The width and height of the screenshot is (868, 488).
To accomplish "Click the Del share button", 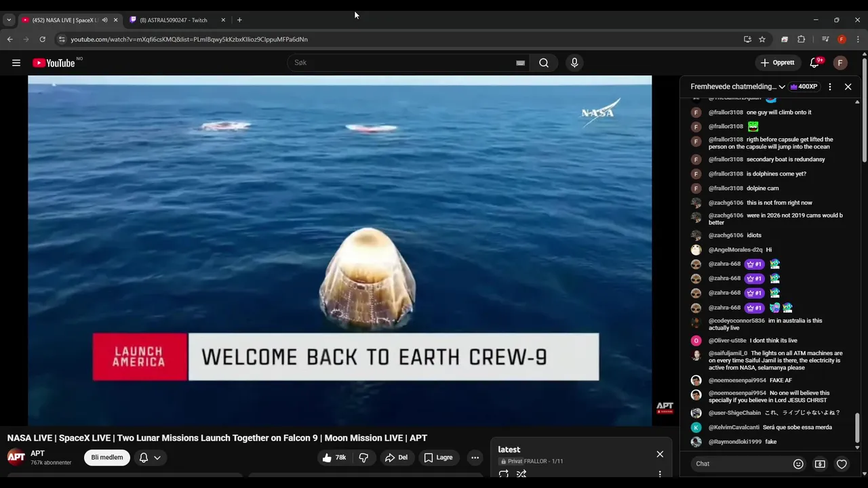I will (397, 457).
